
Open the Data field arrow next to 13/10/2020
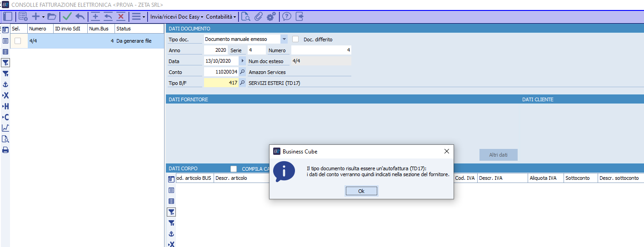pyautogui.click(x=242, y=61)
